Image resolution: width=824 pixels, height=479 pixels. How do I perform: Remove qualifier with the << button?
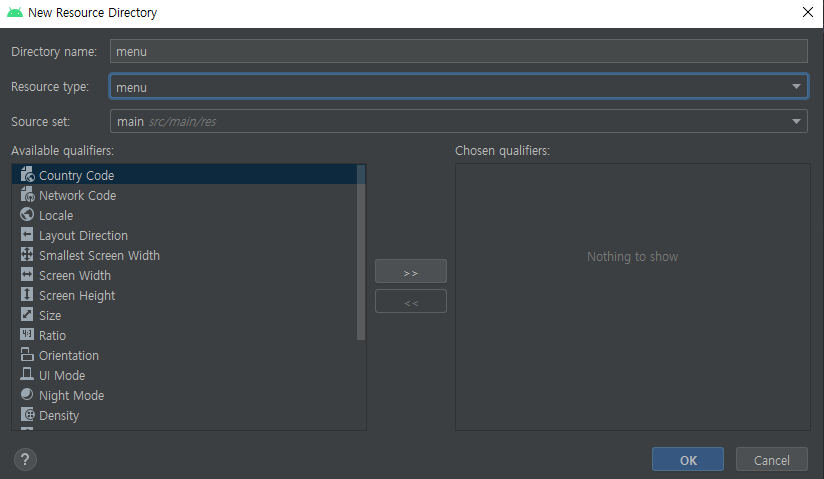click(x=411, y=301)
